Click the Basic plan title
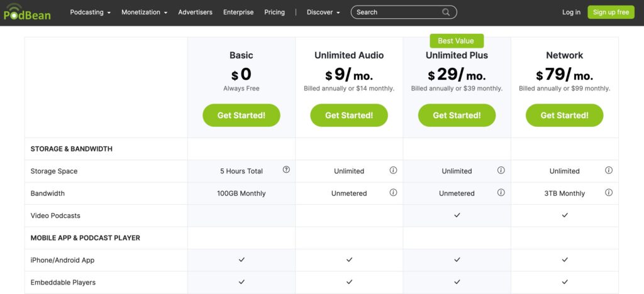The width and height of the screenshot is (644, 294). [x=241, y=55]
